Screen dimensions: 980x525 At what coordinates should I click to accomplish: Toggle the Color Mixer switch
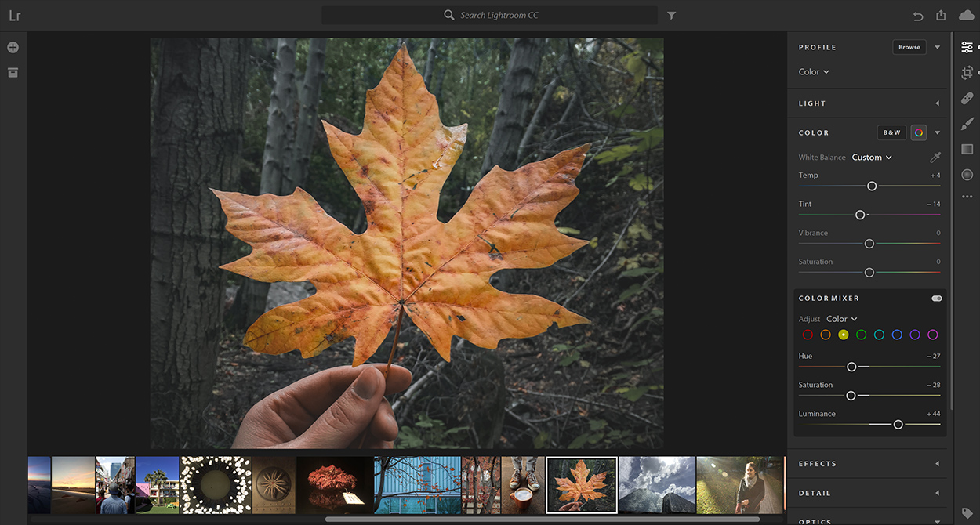pyautogui.click(x=936, y=299)
